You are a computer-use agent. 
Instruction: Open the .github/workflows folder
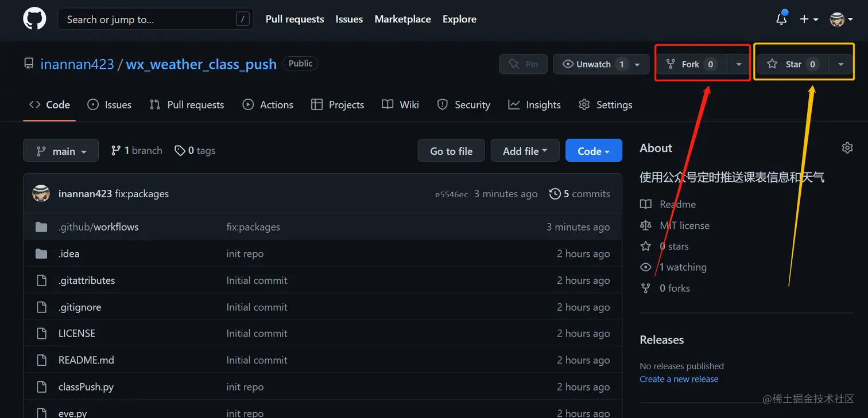pyautogui.click(x=99, y=227)
